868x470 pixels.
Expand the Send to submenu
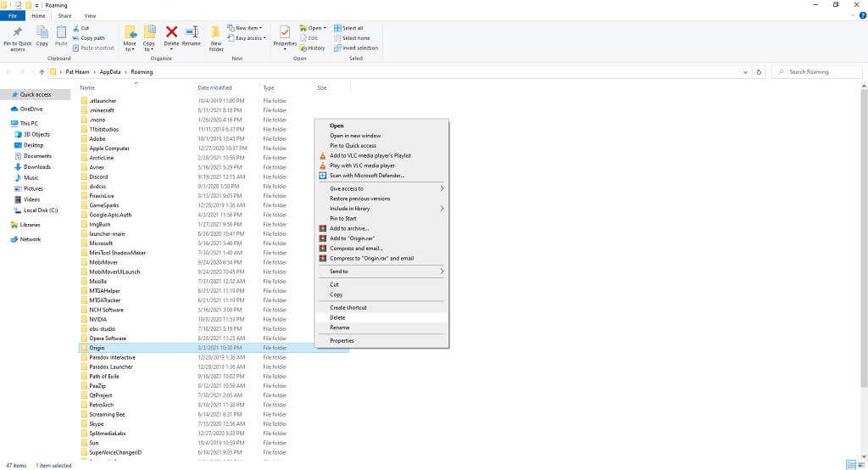point(381,271)
